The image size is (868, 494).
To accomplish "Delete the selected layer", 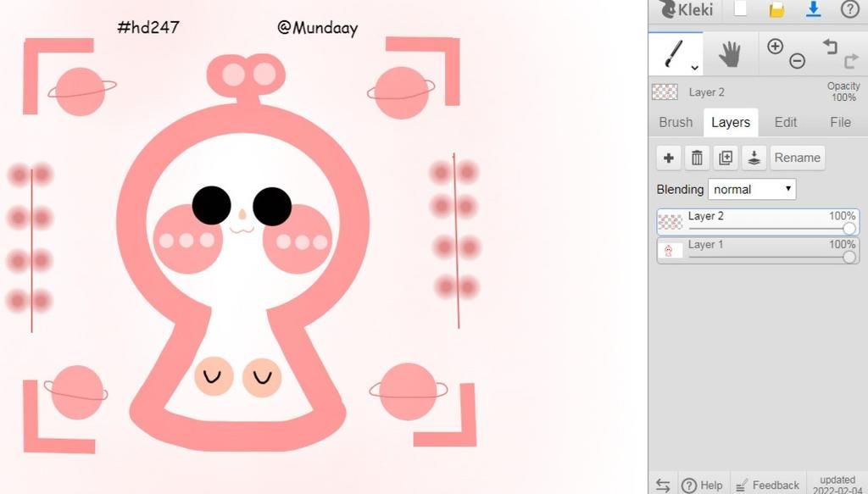I will tap(697, 158).
